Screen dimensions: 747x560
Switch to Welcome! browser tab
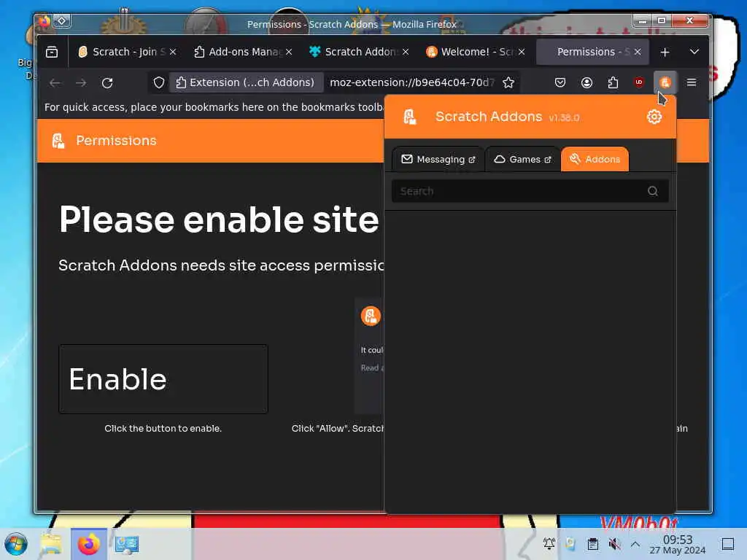click(475, 52)
